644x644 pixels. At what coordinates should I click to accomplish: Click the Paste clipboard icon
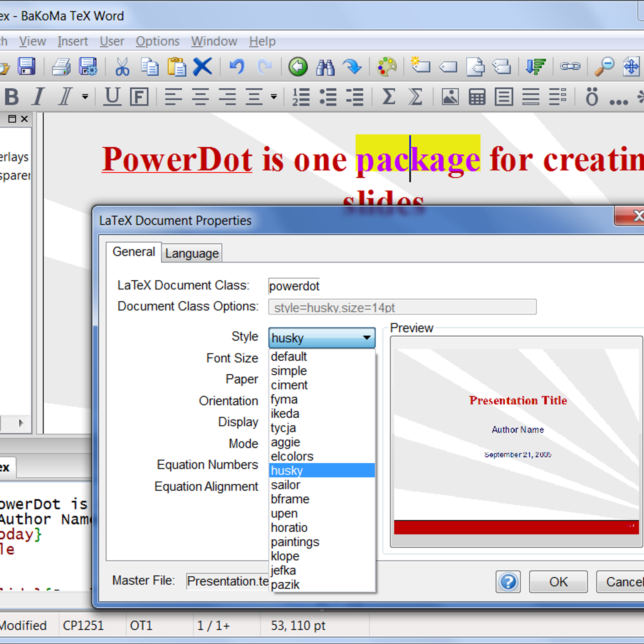point(177,67)
